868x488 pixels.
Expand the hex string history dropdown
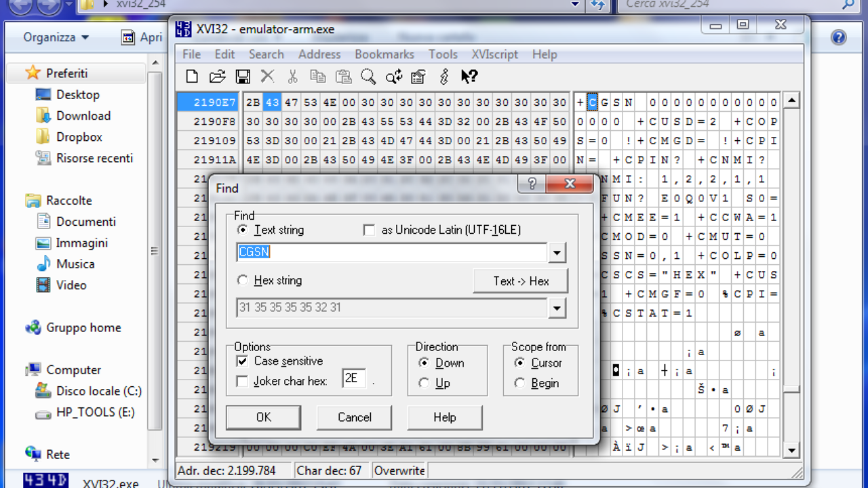(x=557, y=308)
